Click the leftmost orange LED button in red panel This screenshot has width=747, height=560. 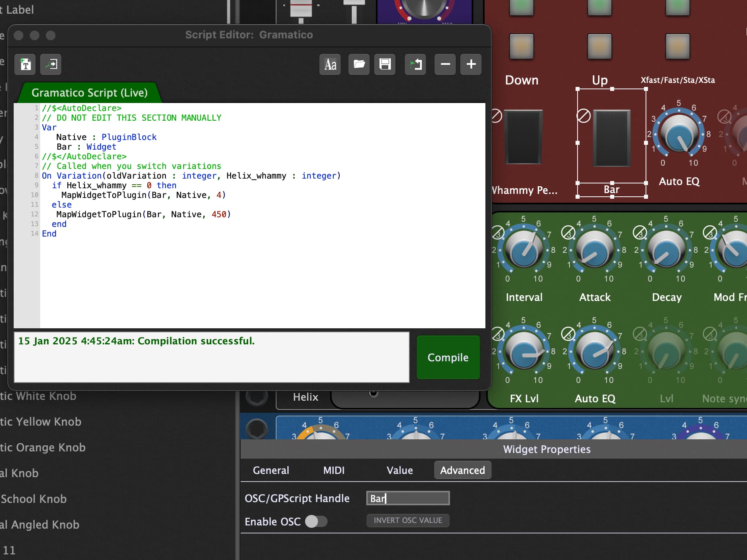click(521, 46)
